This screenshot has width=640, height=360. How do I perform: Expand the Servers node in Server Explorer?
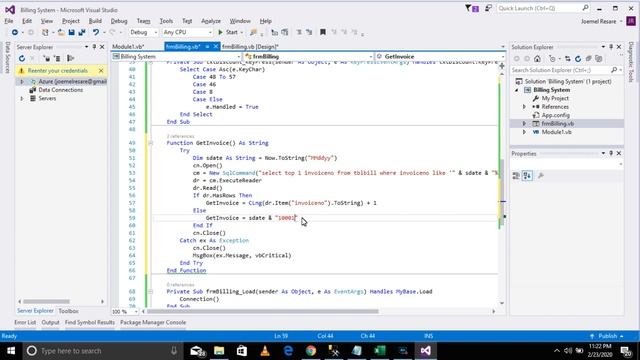(22, 98)
